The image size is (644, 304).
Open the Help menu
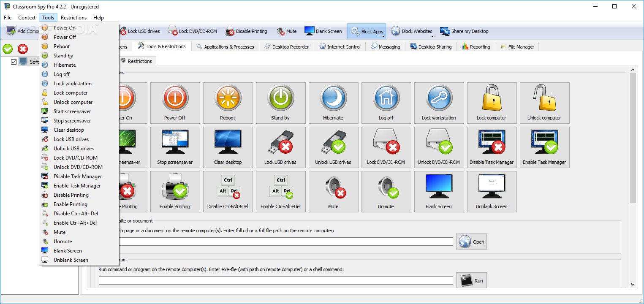[x=98, y=18]
